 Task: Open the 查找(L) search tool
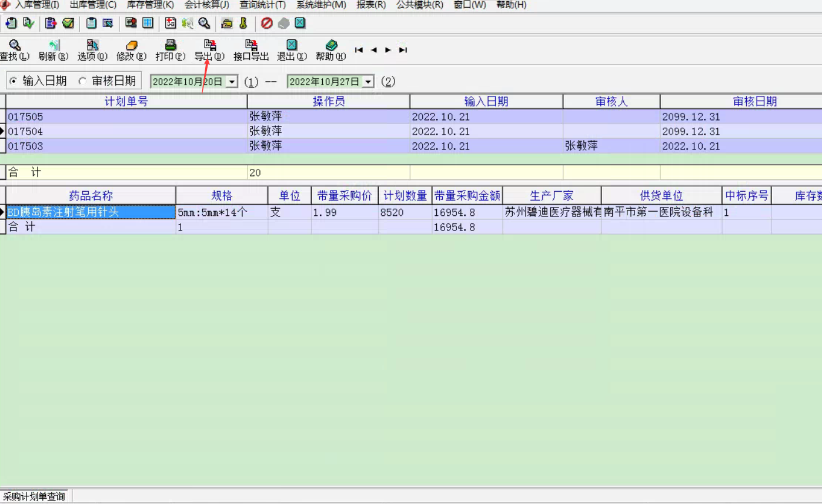[15, 51]
